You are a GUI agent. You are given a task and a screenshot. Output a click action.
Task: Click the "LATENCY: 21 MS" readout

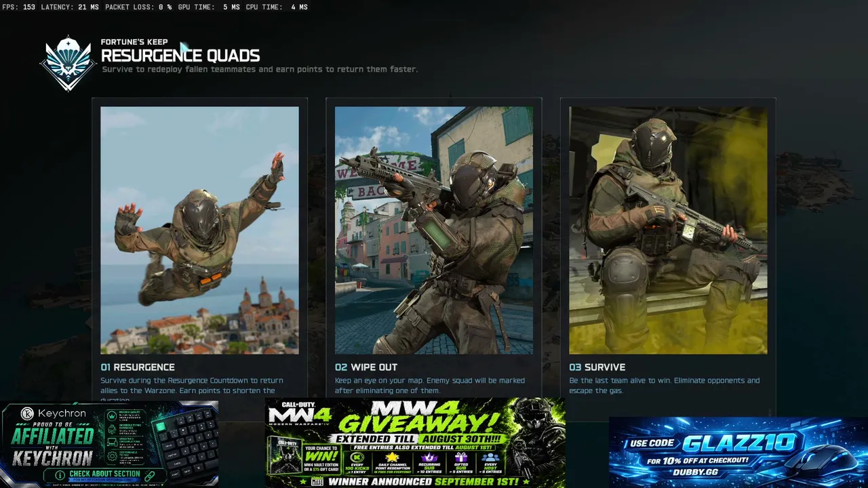pyautogui.click(x=70, y=7)
